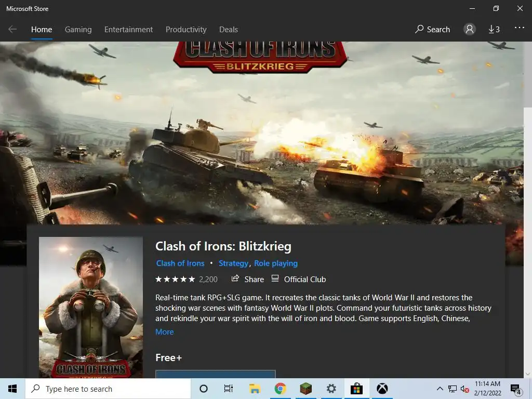Open the user account profile icon
Screen dimensions: 532x399
pyautogui.click(x=470, y=29)
